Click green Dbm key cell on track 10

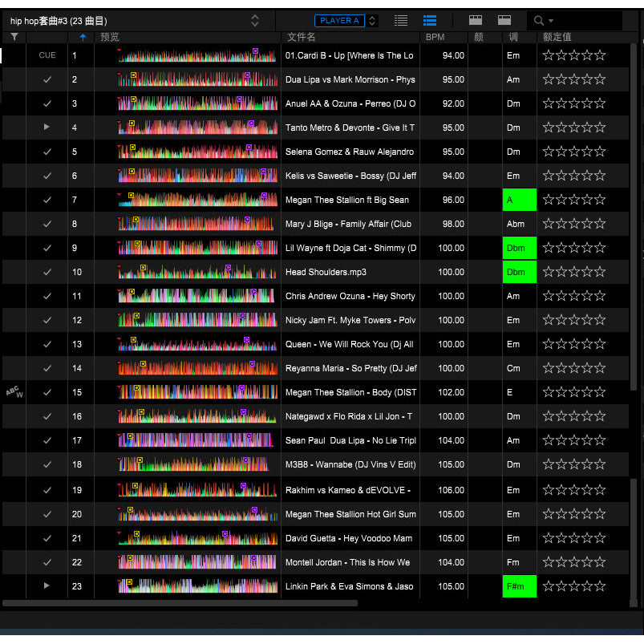click(x=520, y=272)
